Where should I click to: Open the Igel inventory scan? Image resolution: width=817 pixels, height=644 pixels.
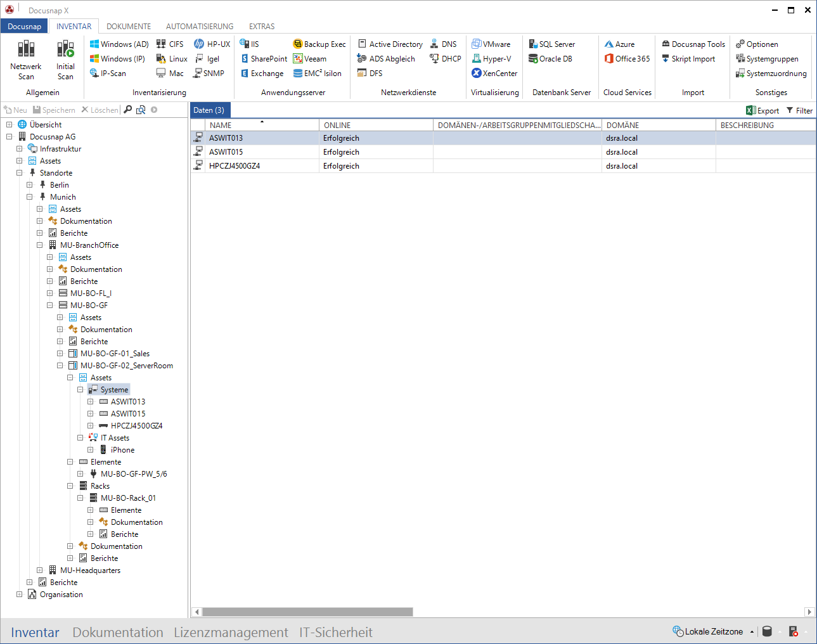[x=207, y=59]
